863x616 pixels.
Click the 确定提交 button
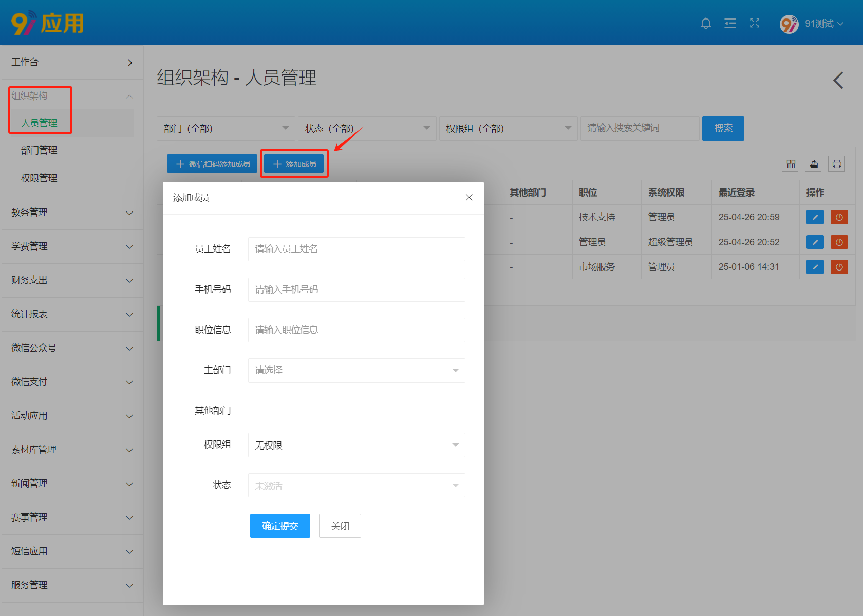coord(280,526)
